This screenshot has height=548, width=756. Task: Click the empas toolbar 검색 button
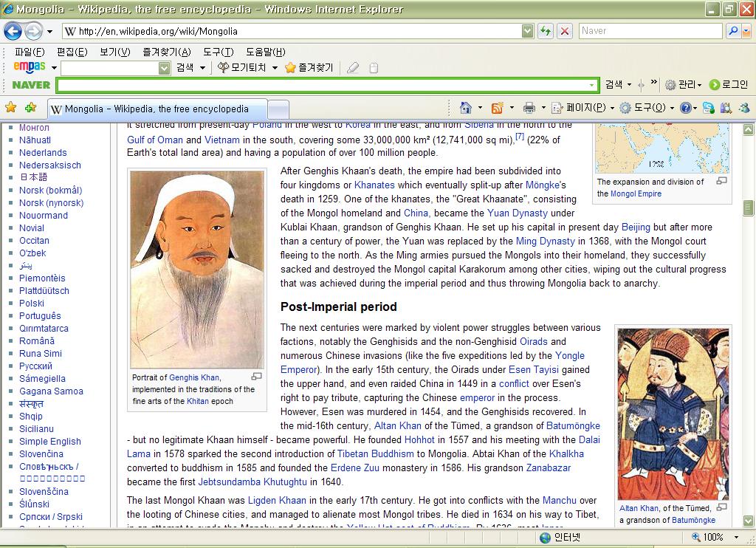click(x=185, y=68)
